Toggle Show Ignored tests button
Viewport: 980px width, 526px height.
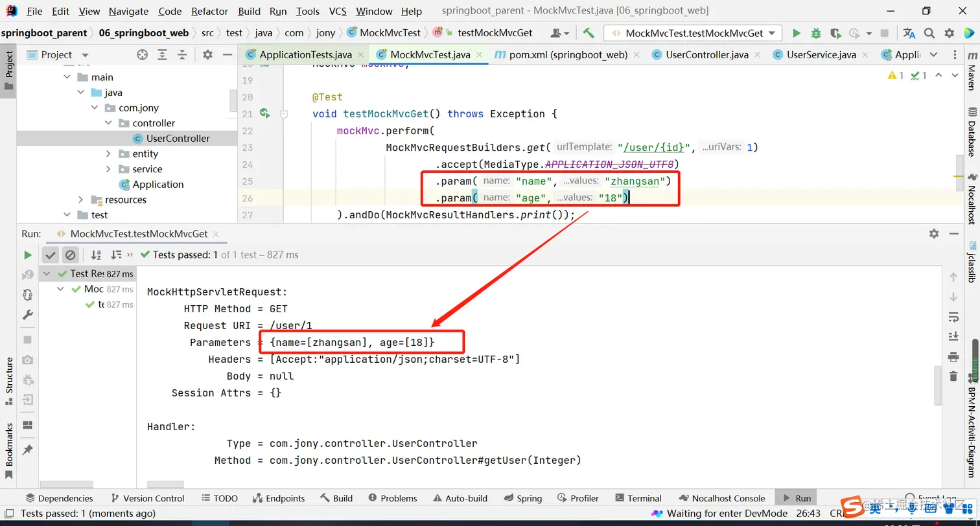[71, 255]
